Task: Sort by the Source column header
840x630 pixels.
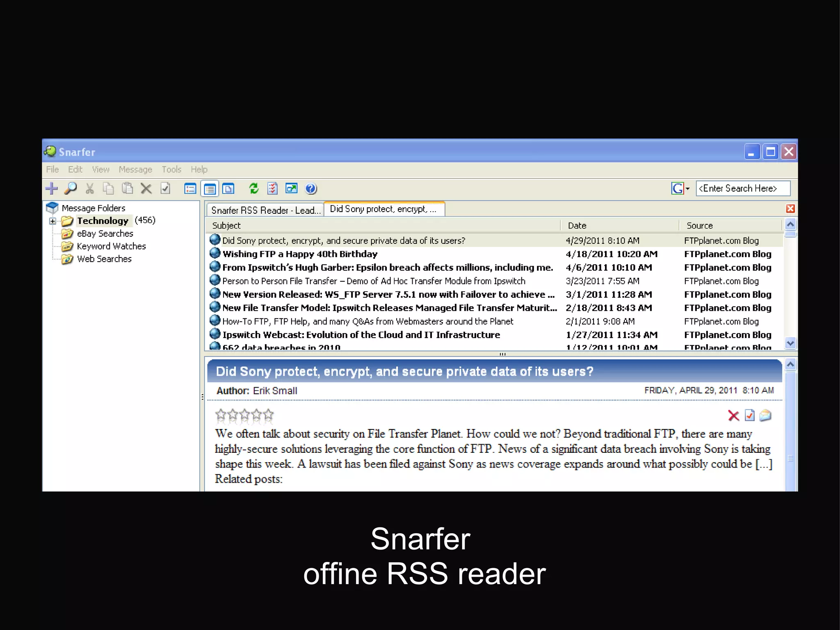Action: point(731,226)
